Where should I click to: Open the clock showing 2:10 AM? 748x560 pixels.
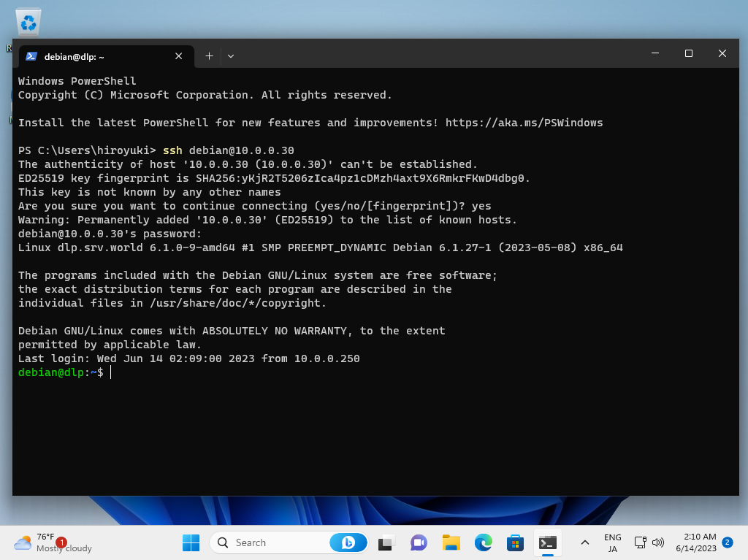[696, 542]
